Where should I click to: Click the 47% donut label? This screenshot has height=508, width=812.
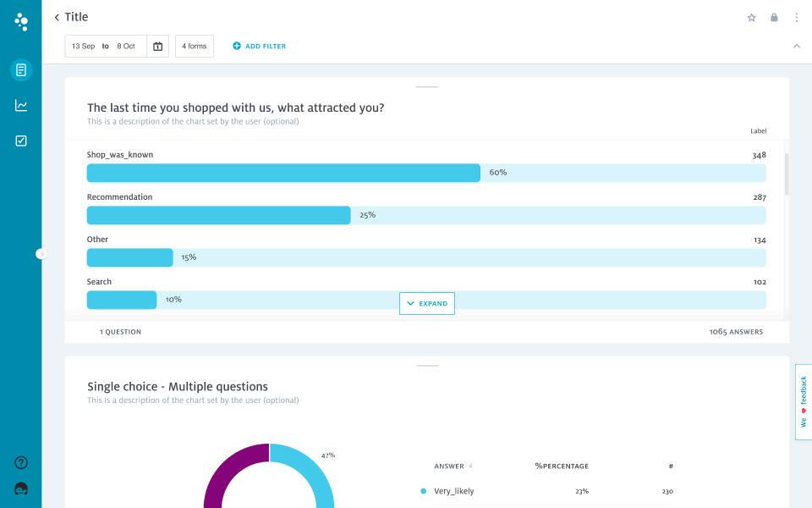click(x=328, y=456)
